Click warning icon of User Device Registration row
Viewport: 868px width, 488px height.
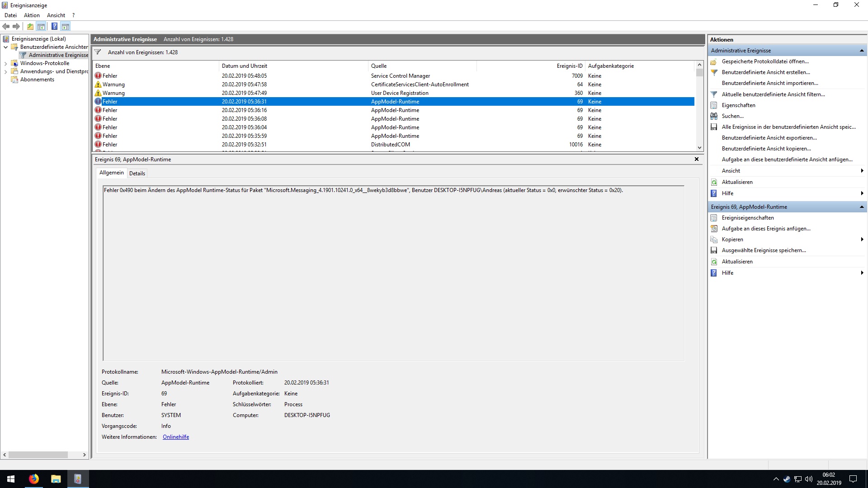[x=98, y=93]
